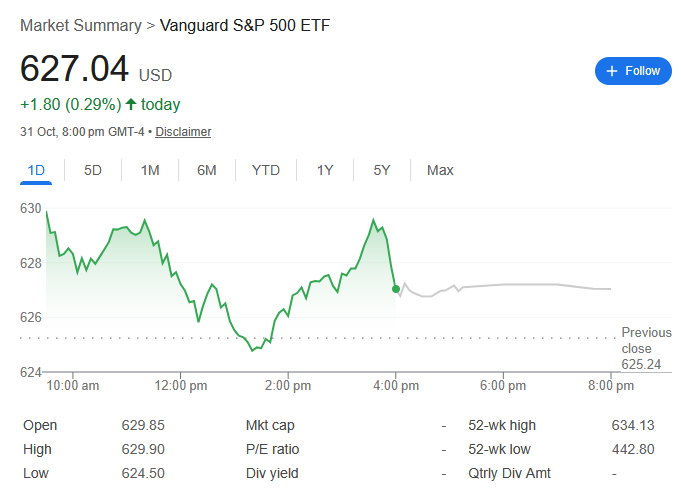Select the 1D time range tab
The image size is (681, 500).
37,170
